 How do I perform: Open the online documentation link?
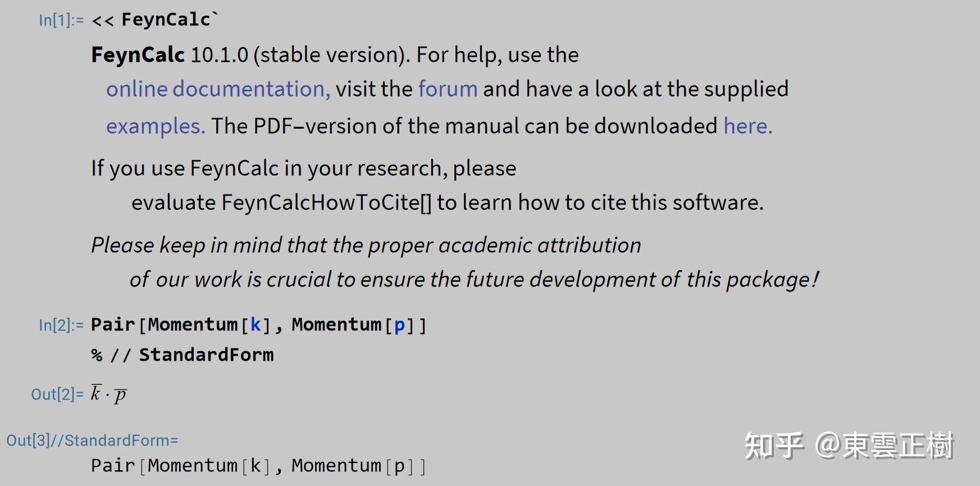pyautogui.click(x=218, y=89)
